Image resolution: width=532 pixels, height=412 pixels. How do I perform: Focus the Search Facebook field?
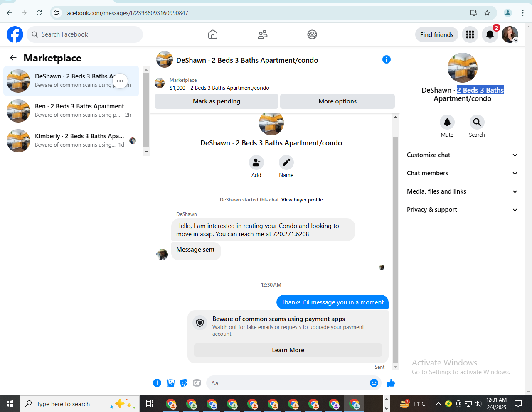coord(85,34)
